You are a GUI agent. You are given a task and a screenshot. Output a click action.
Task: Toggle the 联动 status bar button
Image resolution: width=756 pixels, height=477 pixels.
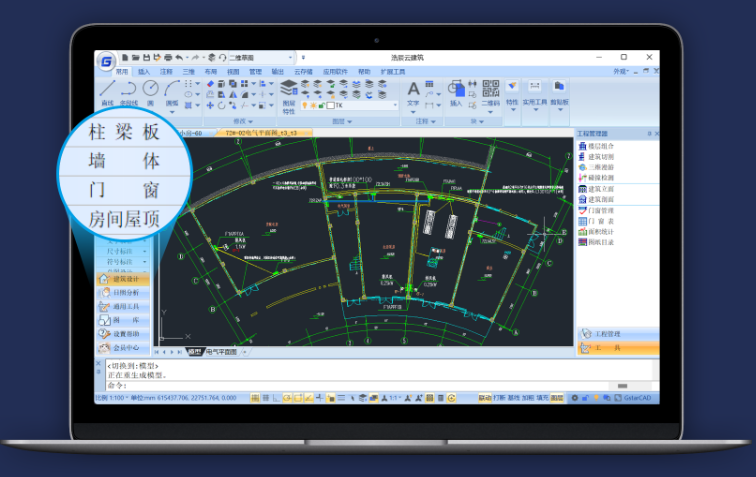485,397
